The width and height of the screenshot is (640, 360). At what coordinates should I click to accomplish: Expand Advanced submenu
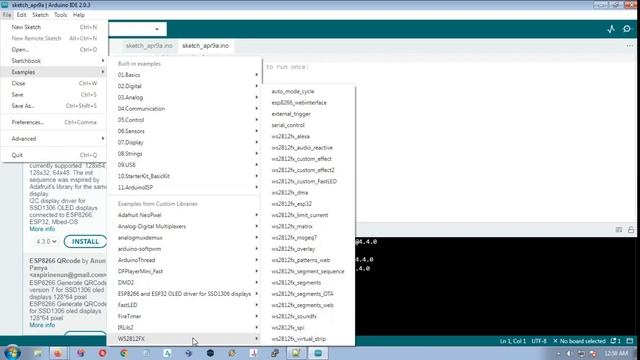54,139
